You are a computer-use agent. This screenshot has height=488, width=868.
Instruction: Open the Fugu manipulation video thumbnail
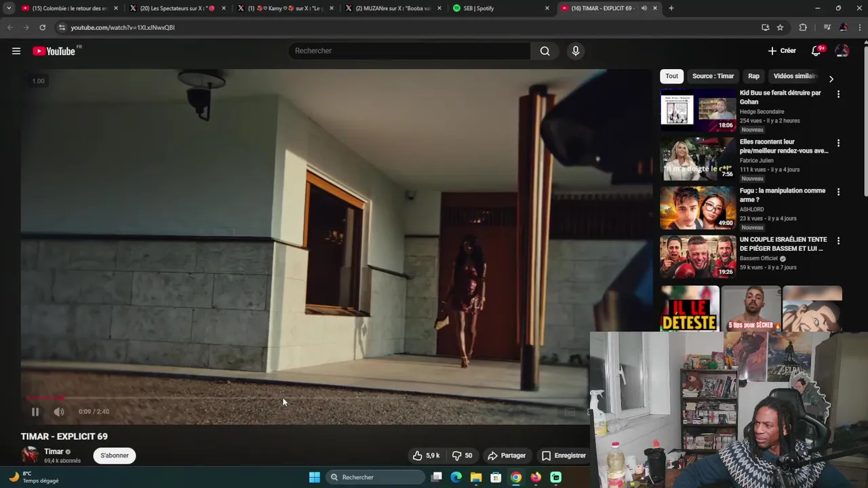click(698, 207)
